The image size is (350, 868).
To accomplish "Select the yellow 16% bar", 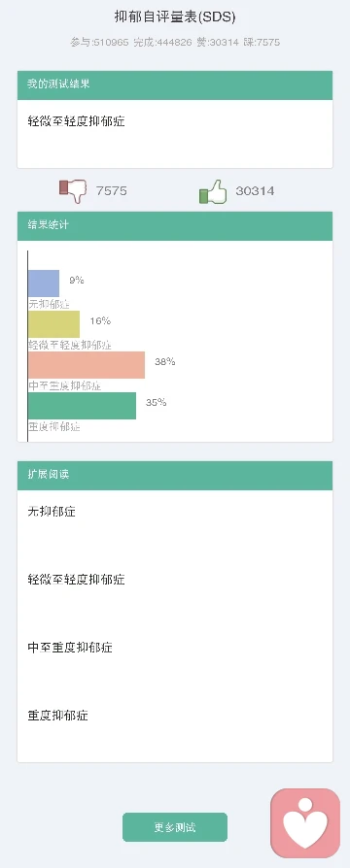I will click(x=53, y=324).
